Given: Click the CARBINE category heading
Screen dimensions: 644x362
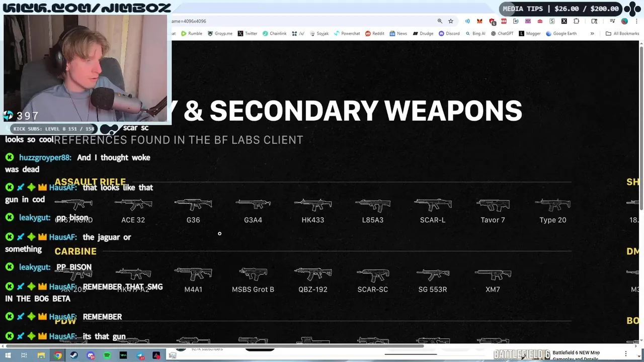Looking at the screenshot, I should pos(75,251).
